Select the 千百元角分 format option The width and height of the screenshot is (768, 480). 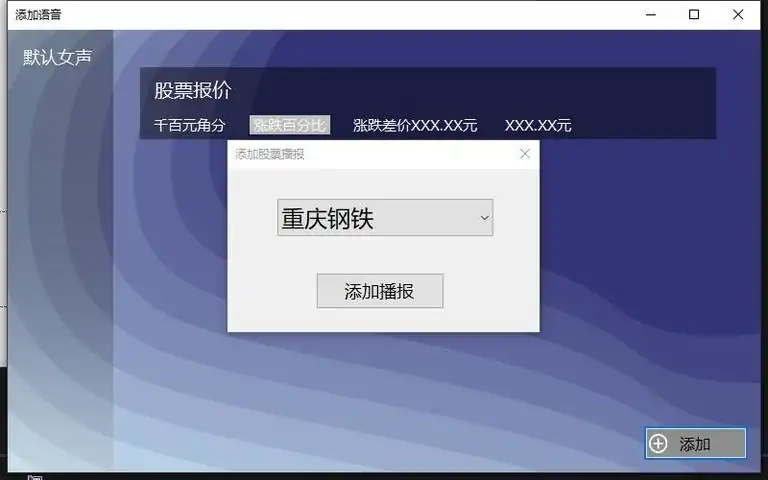pyautogui.click(x=189, y=125)
